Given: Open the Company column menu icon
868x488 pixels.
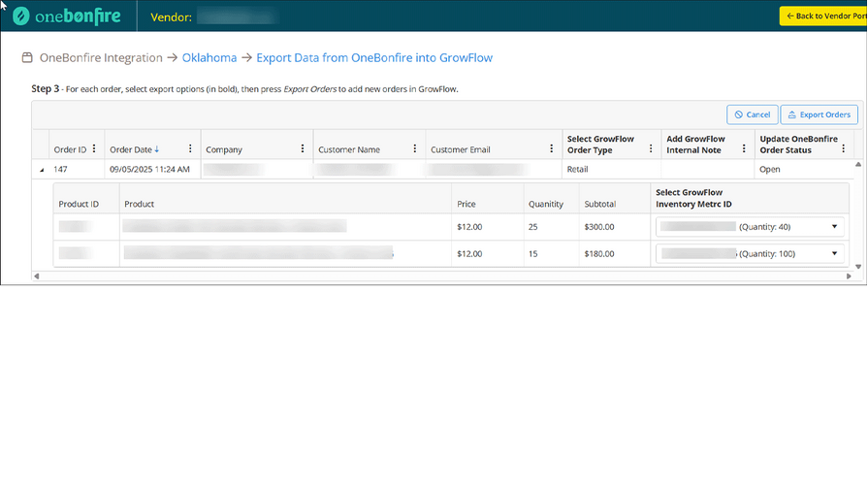Looking at the screenshot, I should coord(303,149).
